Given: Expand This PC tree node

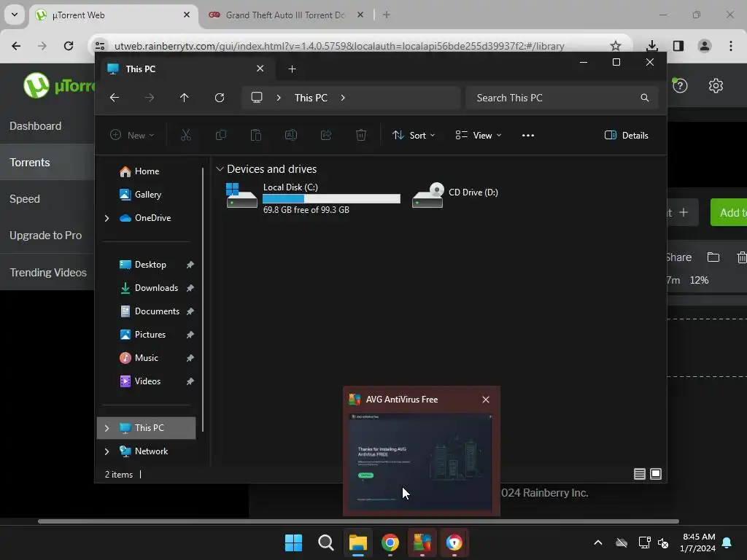Looking at the screenshot, I should (x=107, y=428).
